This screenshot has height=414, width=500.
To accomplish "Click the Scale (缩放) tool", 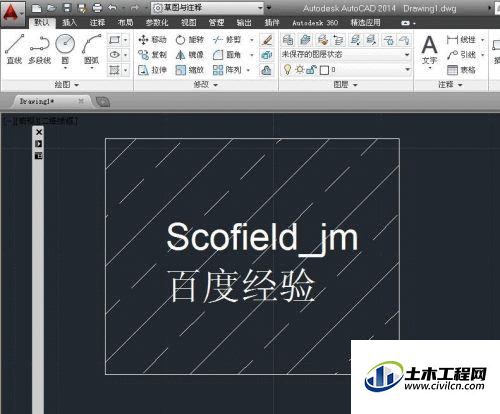I will 189,70.
